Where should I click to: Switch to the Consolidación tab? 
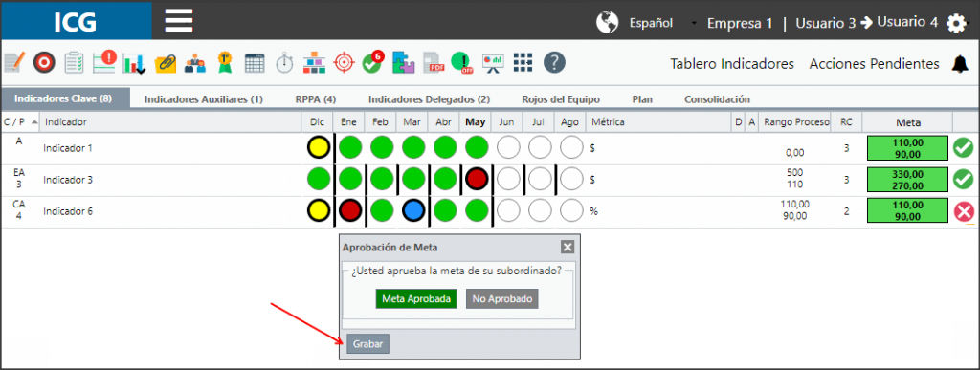[717, 99]
